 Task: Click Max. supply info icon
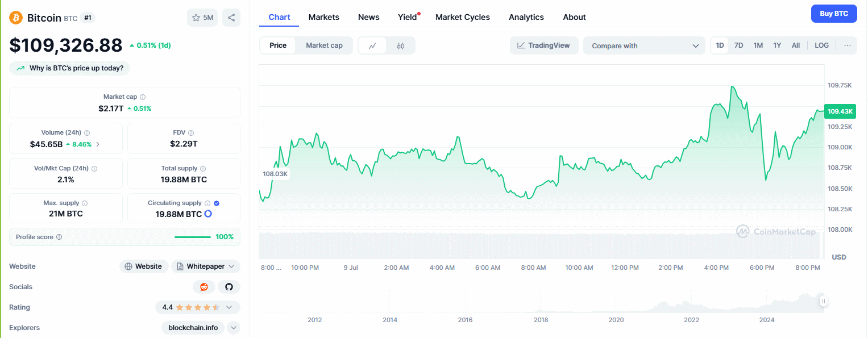tap(85, 203)
